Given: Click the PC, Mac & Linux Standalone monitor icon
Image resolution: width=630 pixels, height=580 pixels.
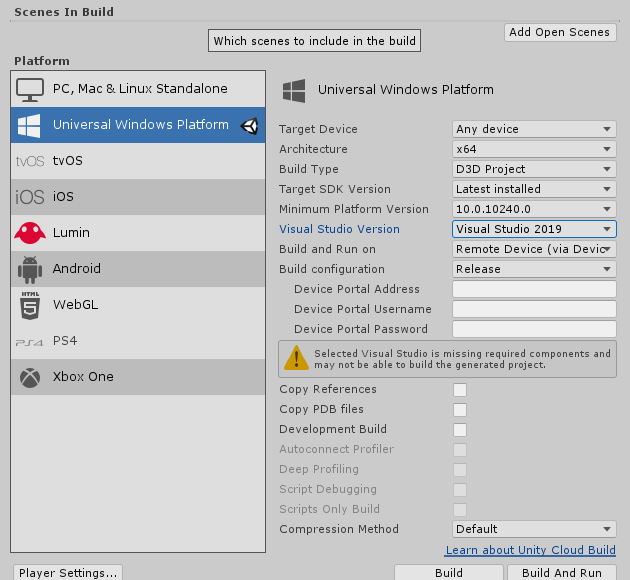Looking at the screenshot, I should [29, 88].
